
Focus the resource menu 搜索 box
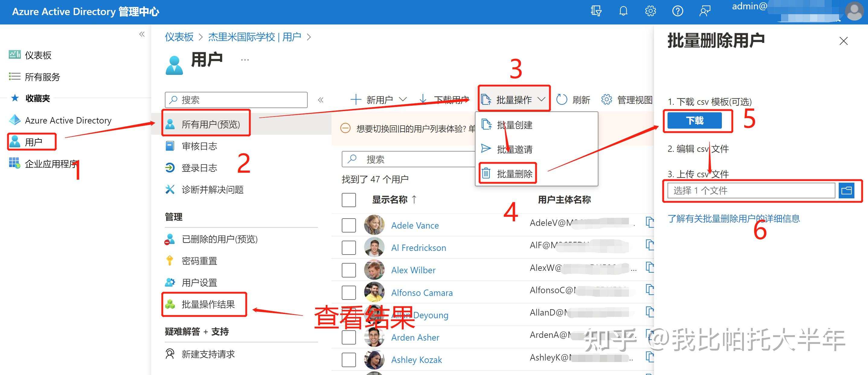click(236, 100)
